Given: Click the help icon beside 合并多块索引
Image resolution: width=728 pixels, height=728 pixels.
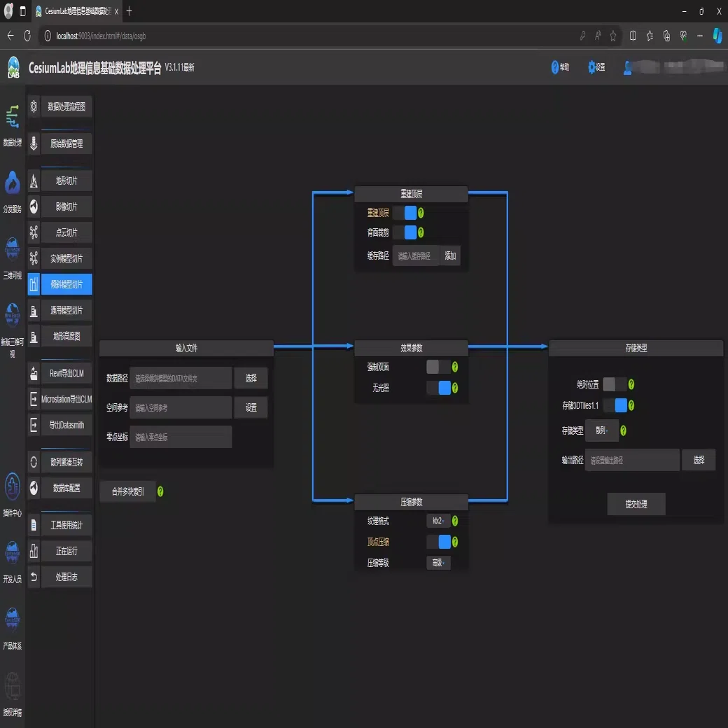Looking at the screenshot, I should tap(160, 491).
